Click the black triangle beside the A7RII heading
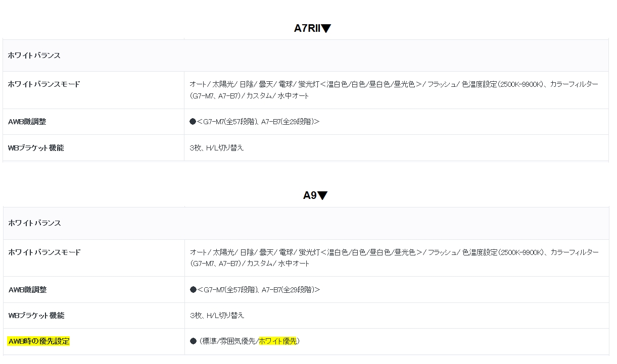617x364 pixels. pyautogui.click(x=326, y=29)
